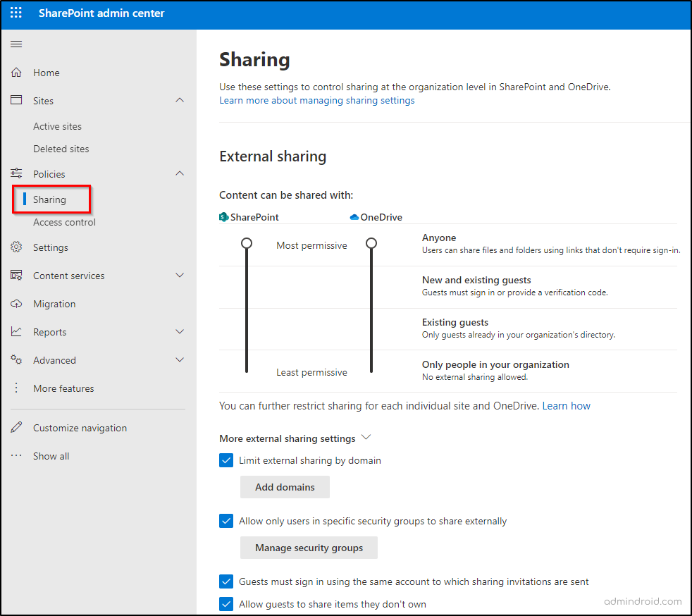This screenshot has height=616, width=692.
Task: Click the Existing guests label
Action: [455, 323]
